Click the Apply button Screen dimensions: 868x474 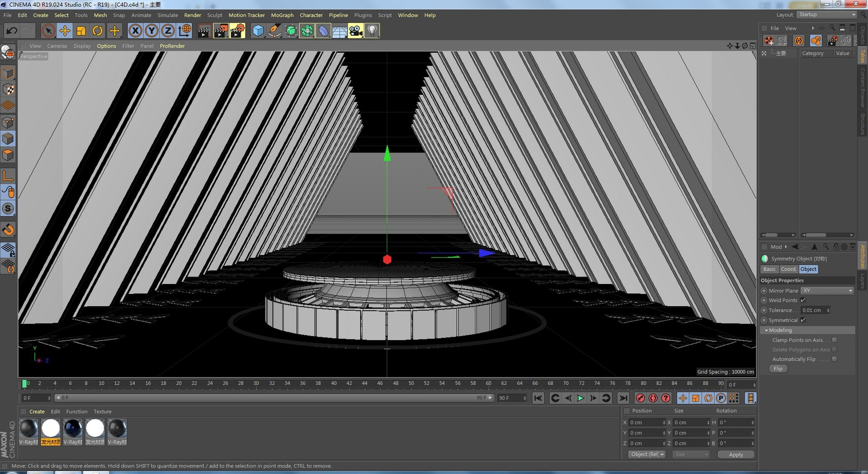tap(736, 455)
